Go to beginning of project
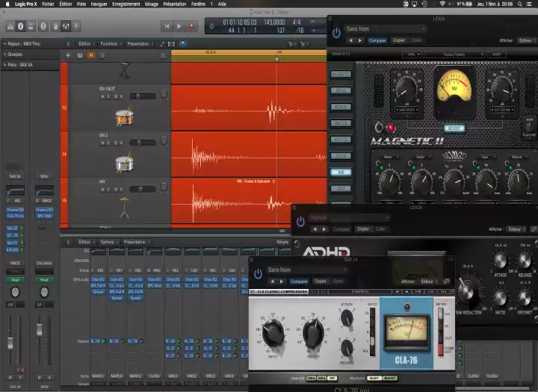This screenshot has width=538, height=392. point(167,26)
